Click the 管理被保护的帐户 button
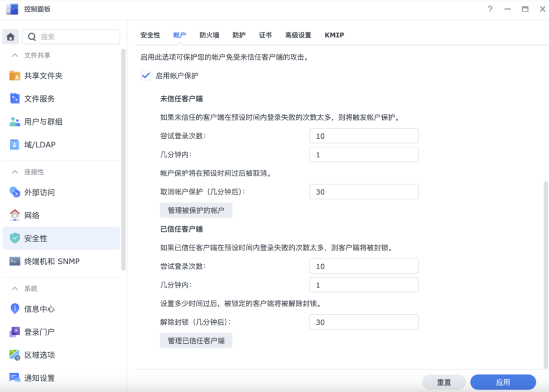 coord(196,210)
